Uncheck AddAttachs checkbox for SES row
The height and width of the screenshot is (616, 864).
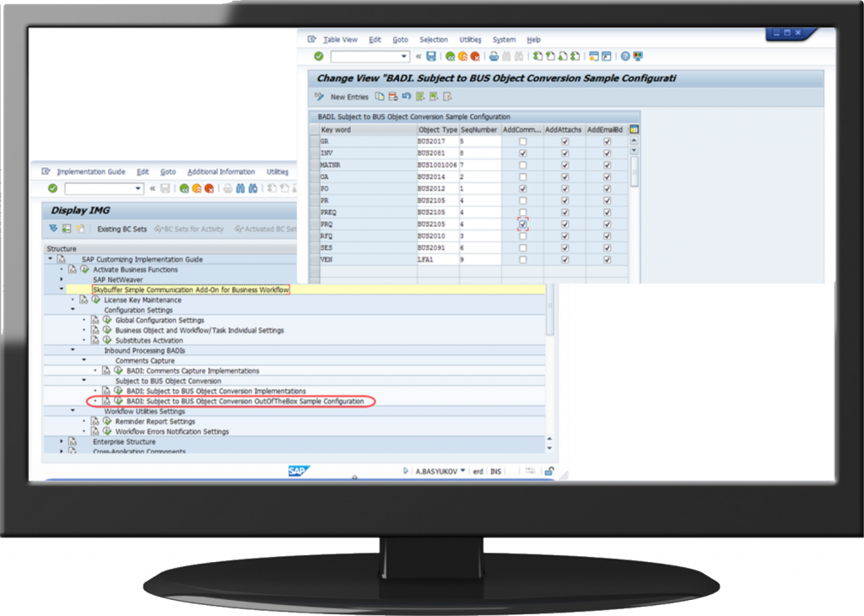564,248
